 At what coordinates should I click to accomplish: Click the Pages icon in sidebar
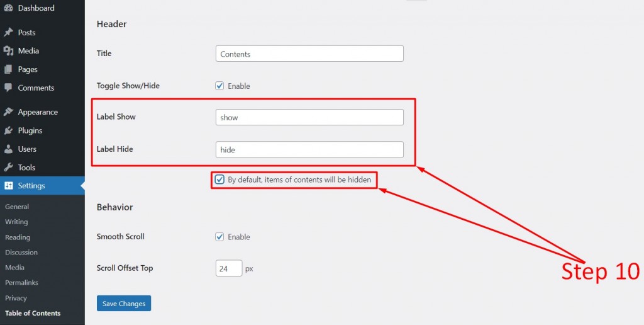pos(8,69)
